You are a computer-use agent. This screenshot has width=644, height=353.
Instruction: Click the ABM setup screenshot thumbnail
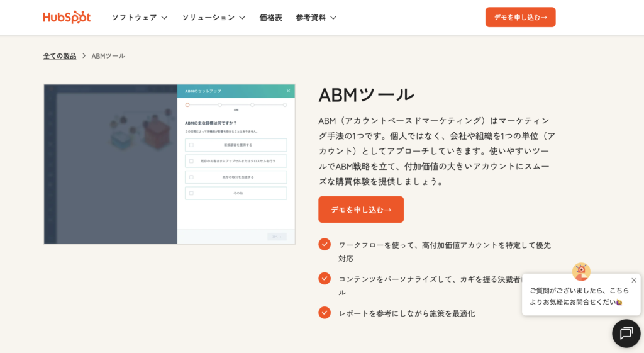[x=170, y=164]
